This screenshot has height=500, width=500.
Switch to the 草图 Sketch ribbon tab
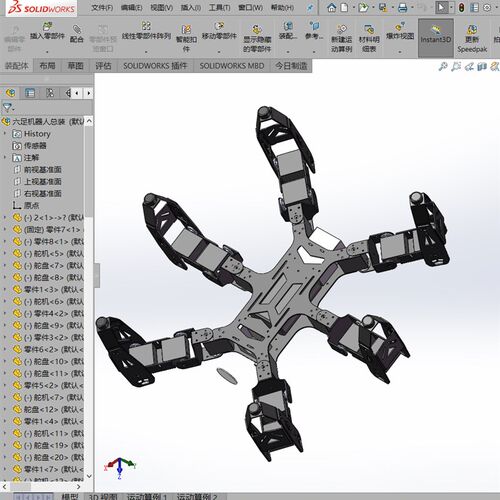76,66
